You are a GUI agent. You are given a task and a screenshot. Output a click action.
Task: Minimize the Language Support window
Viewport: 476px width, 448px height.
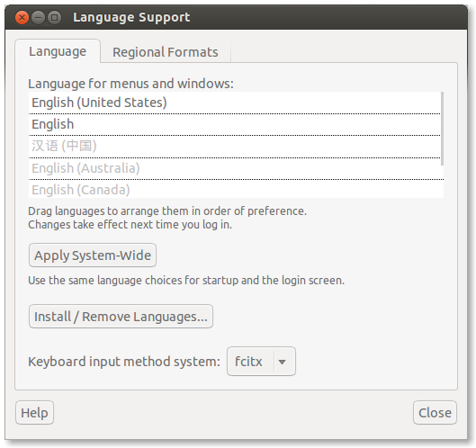[x=39, y=18]
